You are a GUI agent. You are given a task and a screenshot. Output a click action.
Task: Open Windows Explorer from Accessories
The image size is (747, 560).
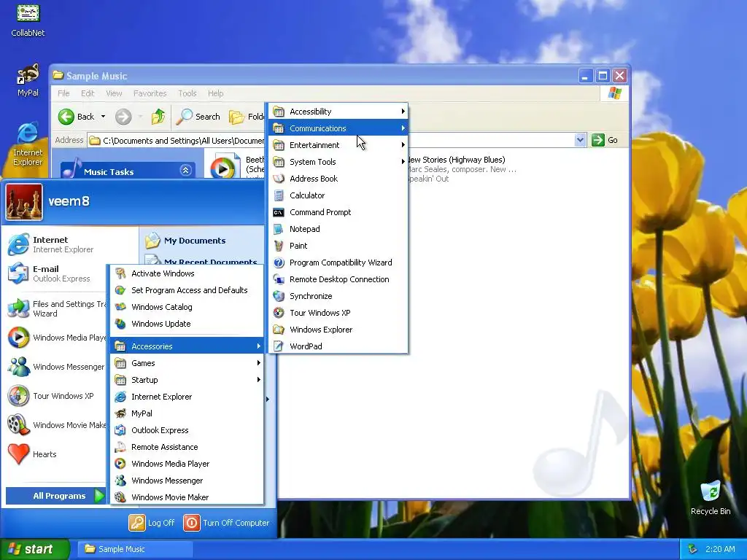[x=338, y=330]
